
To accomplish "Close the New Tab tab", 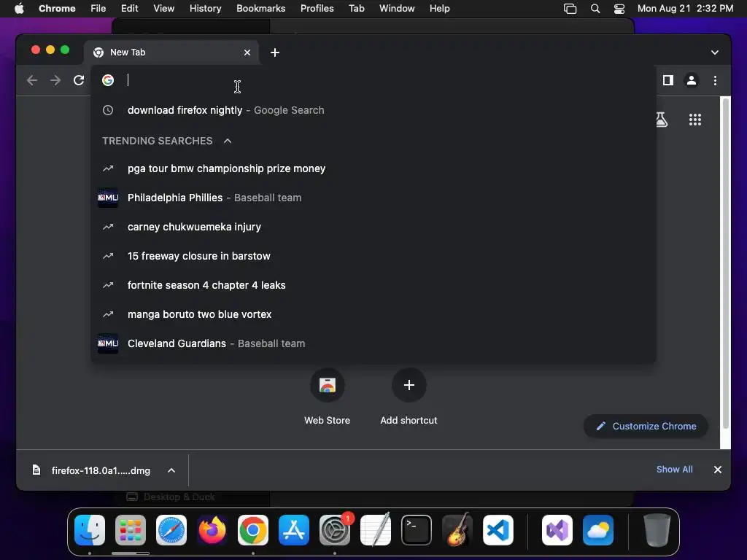I will tap(247, 52).
